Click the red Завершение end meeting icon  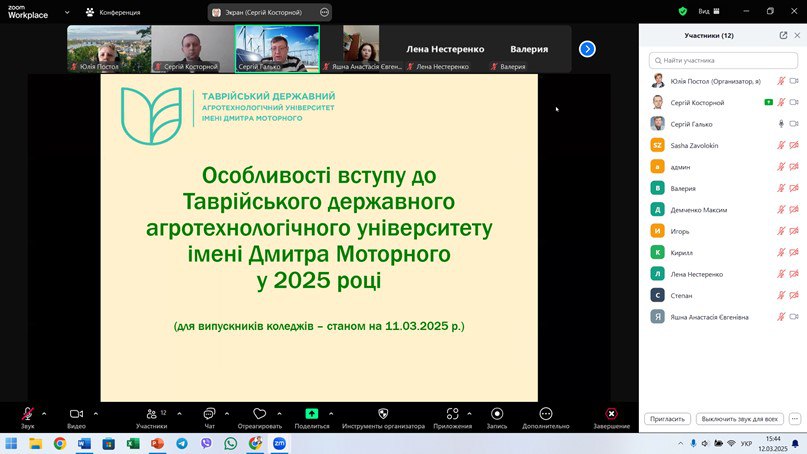[611, 414]
